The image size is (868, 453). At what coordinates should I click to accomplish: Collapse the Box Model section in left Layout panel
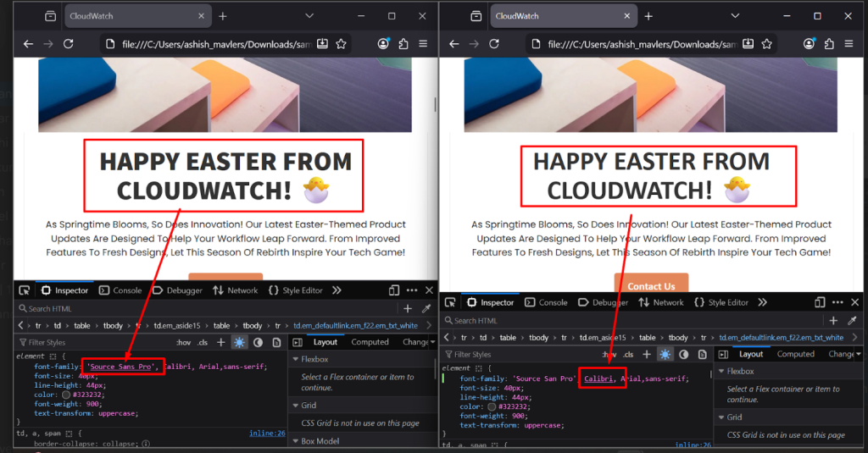pos(296,441)
